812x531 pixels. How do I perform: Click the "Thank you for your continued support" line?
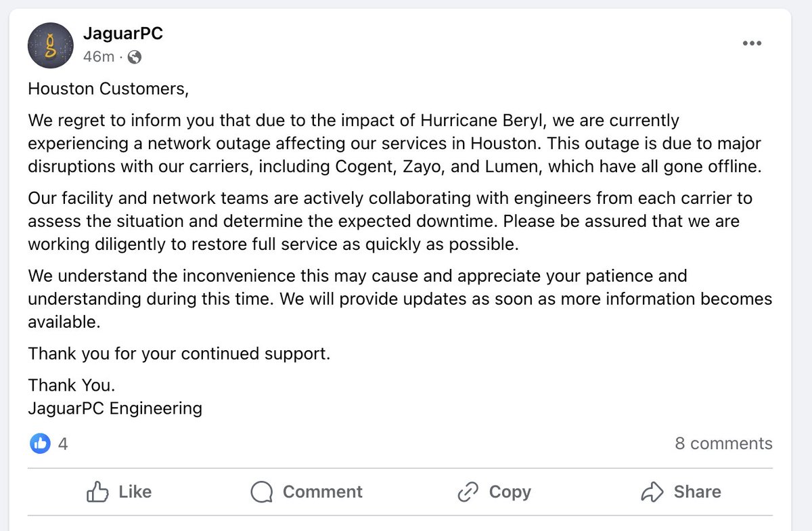click(179, 354)
